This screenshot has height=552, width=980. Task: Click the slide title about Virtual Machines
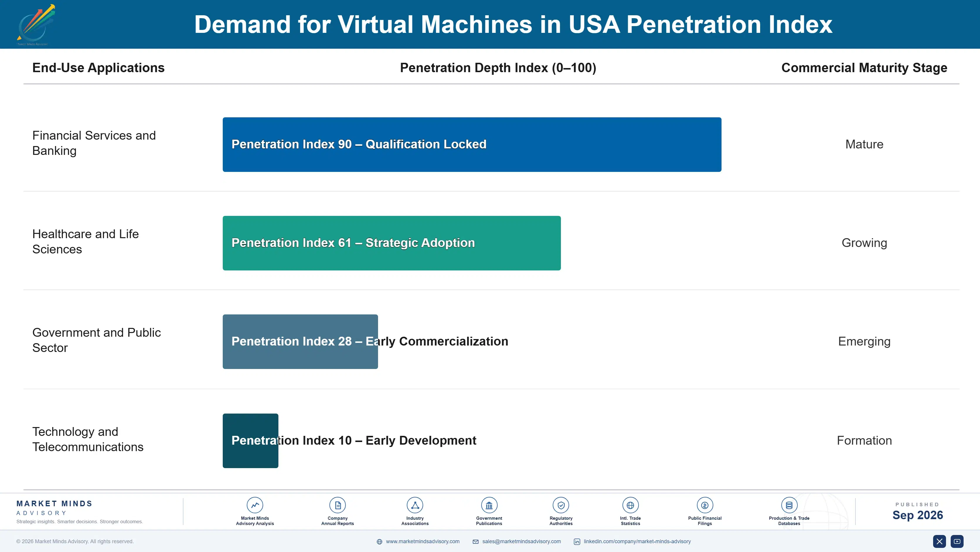point(513,24)
